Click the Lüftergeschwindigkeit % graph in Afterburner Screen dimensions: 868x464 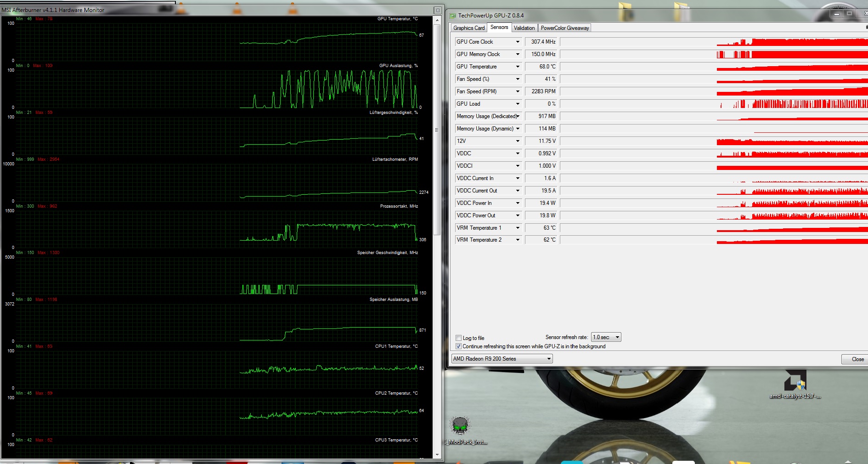(x=217, y=136)
